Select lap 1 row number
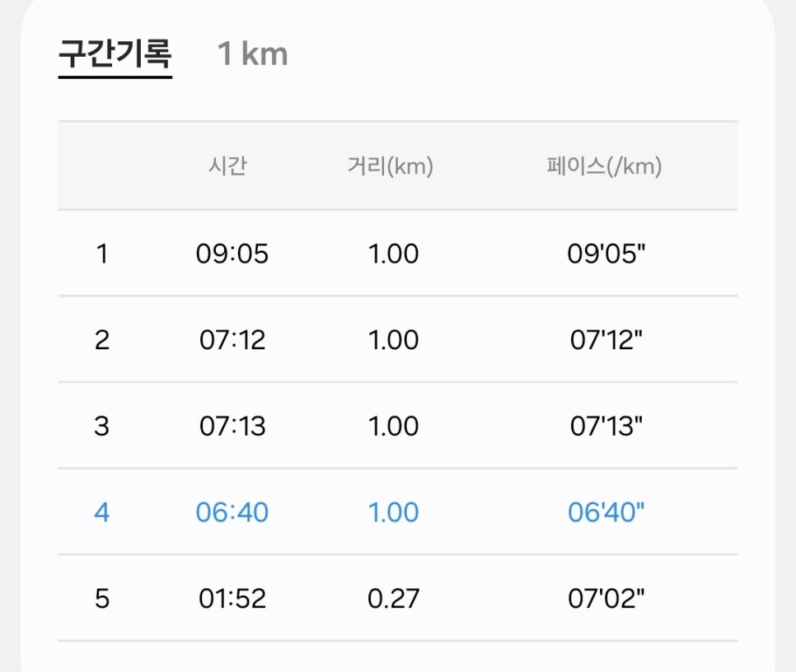The width and height of the screenshot is (796, 672). coord(102,254)
